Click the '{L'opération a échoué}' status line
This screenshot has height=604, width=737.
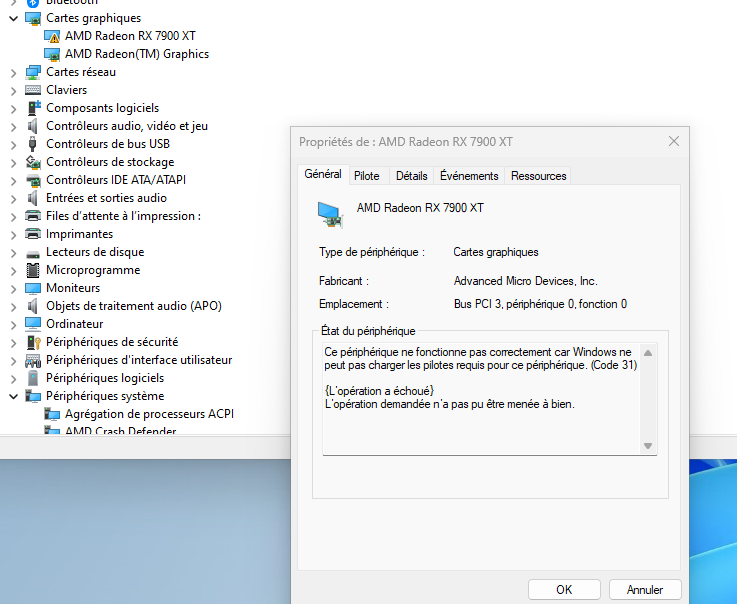(379, 391)
